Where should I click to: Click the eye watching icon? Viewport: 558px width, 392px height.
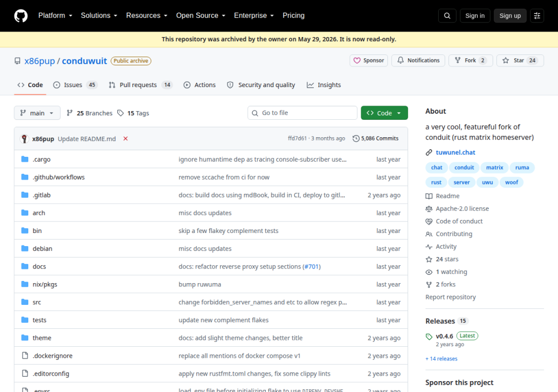point(429,272)
